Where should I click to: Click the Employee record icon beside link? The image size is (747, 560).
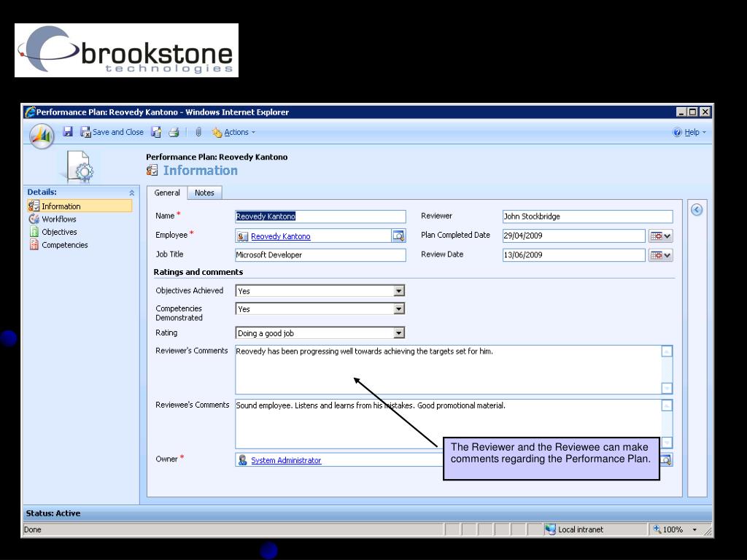pos(242,236)
